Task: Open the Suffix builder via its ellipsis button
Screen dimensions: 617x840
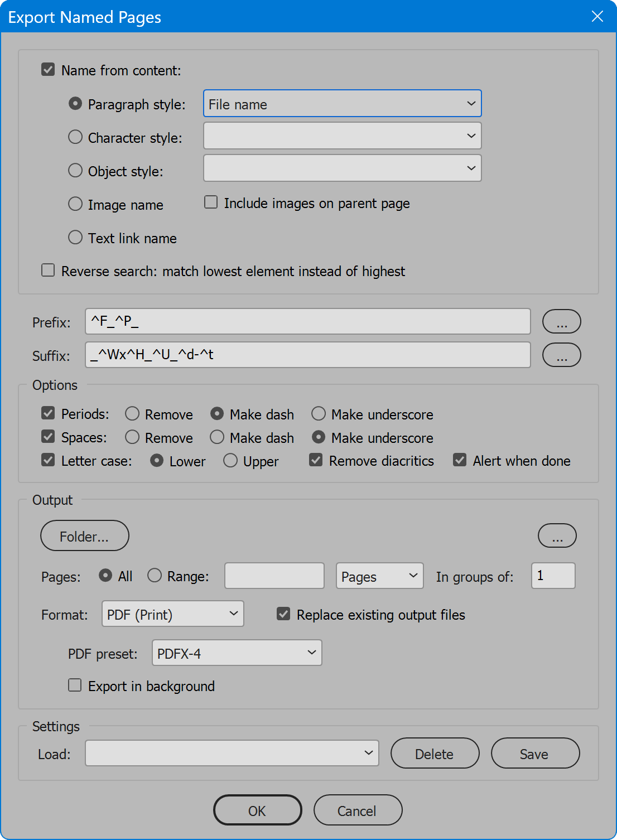Action: pos(561,355)
